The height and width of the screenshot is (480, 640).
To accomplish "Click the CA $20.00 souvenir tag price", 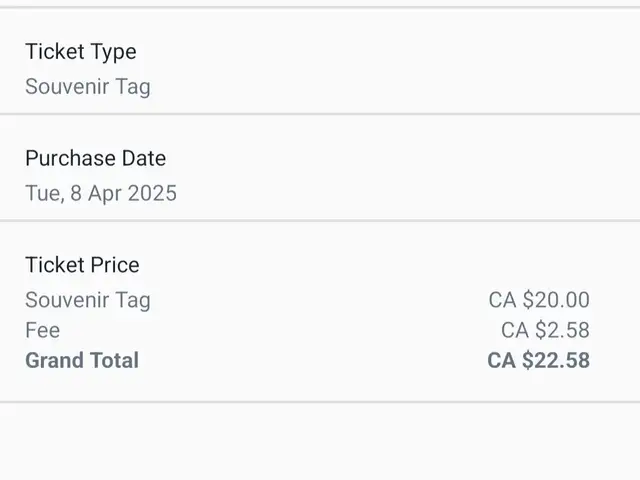I will pos(539,300).
